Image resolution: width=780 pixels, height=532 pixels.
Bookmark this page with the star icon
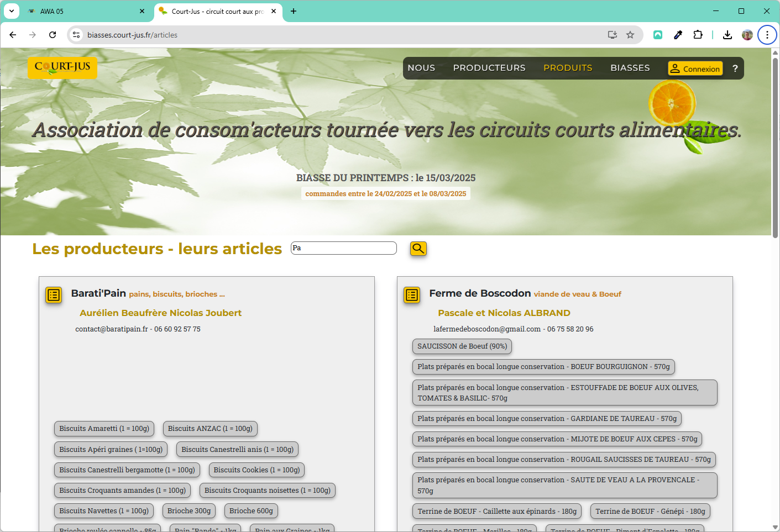pyautogui.click(x=630, y=35)
